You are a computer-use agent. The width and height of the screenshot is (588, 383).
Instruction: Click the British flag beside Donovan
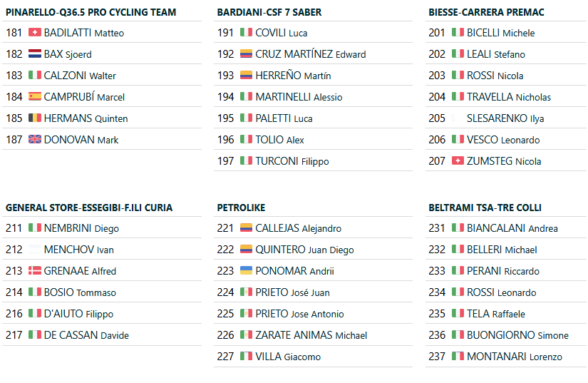[34, 140]
